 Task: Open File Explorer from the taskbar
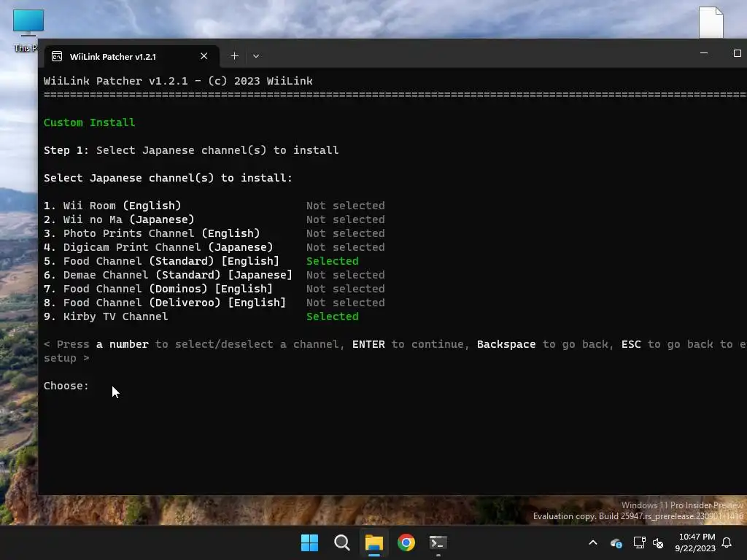point(374,542)
